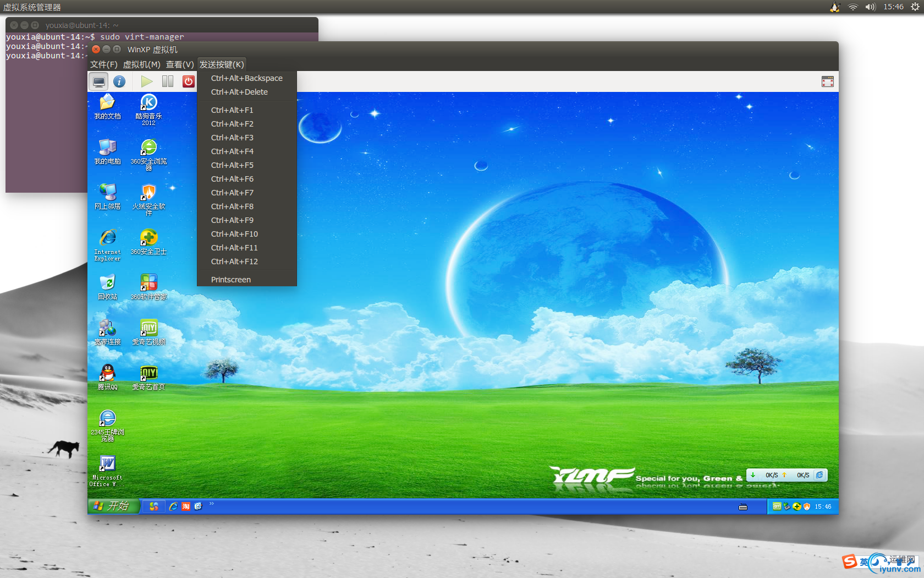Screen dimensions: 924x578
Task: Choose Ctrl+Alt+F2 from the send key menu
Action: (247, 124)
